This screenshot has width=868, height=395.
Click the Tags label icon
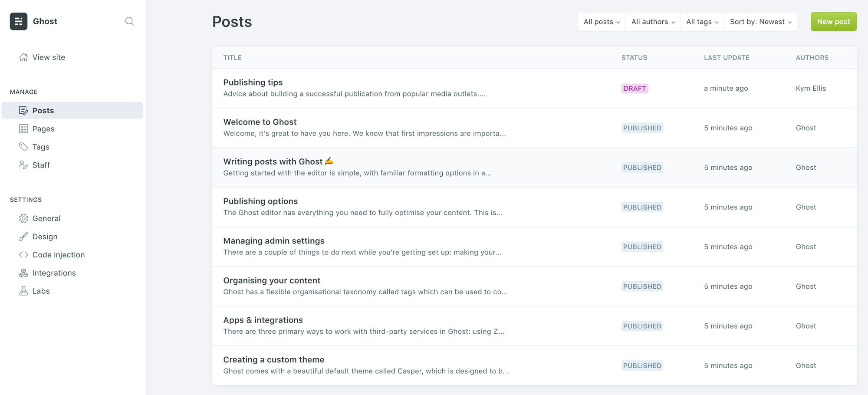pyautogui.click(x=23, y=147)
